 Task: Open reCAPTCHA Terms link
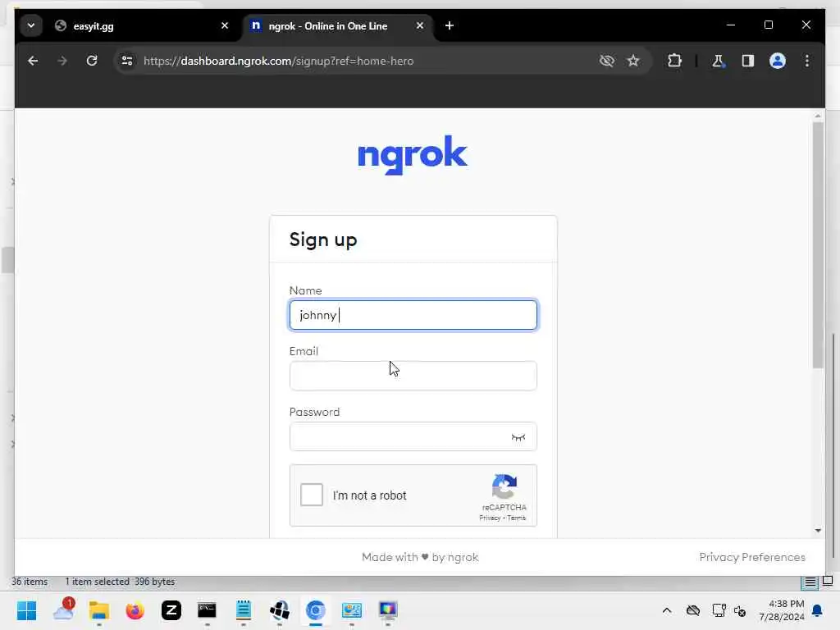pyautogui.click(x=517, y=518)
